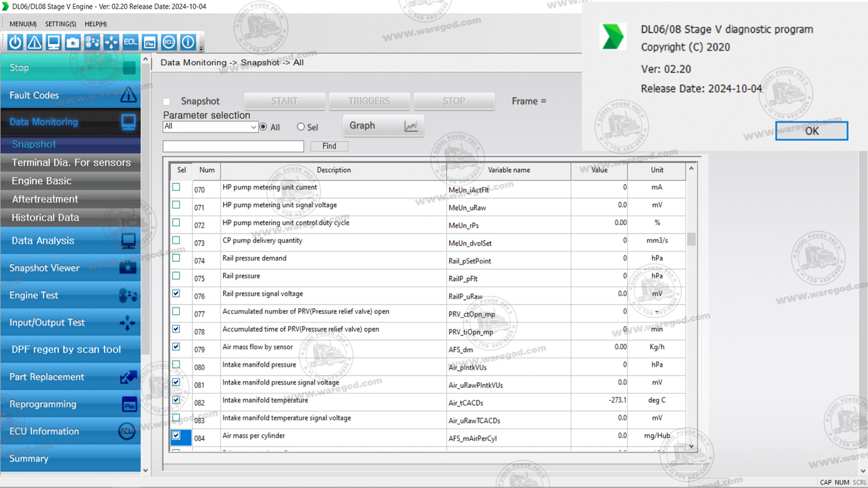Screen dimensions: 868x488
Task: Select the Sel radio button
Action: [300, 127]
